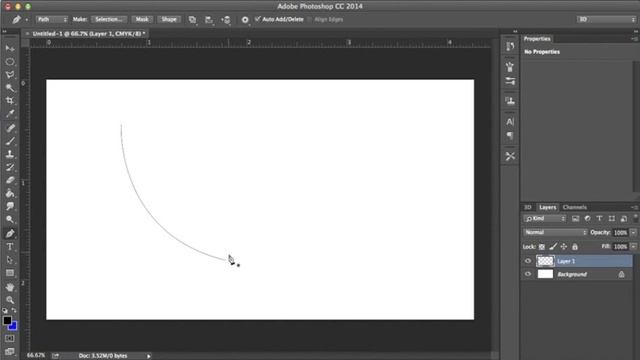This screenshot has height=360, width=640.
Task: Click the foreground color swatch
Action: point(7,320)
